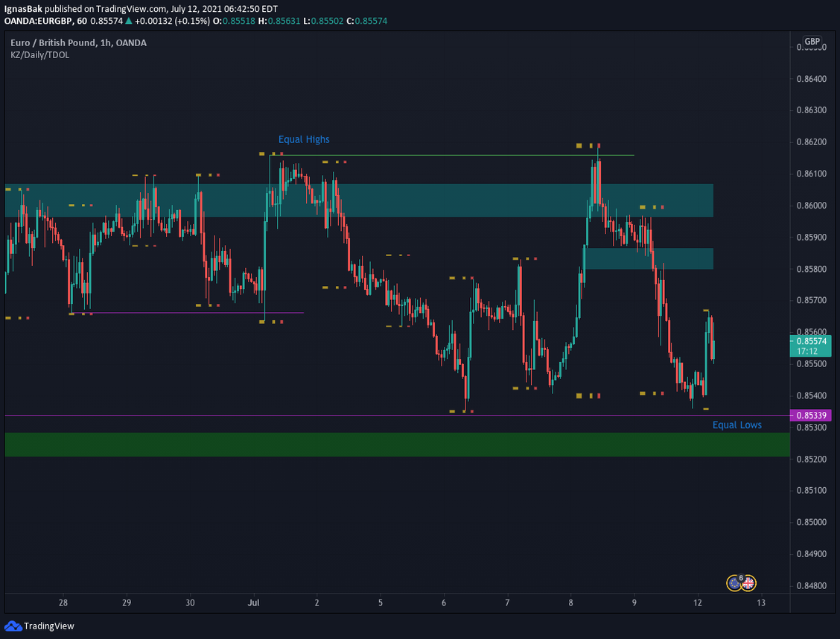Click the 17:12 countdown under current price

click(806, 352)
